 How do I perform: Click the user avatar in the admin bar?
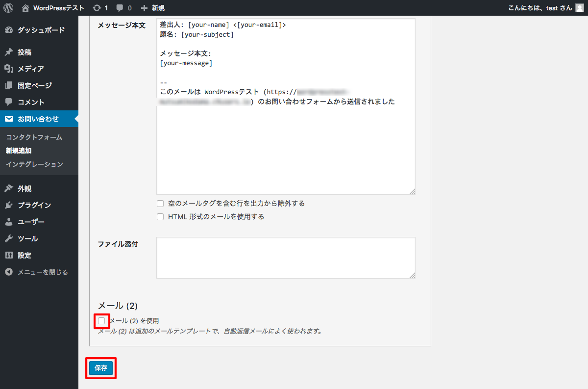(x=579, y=8)
